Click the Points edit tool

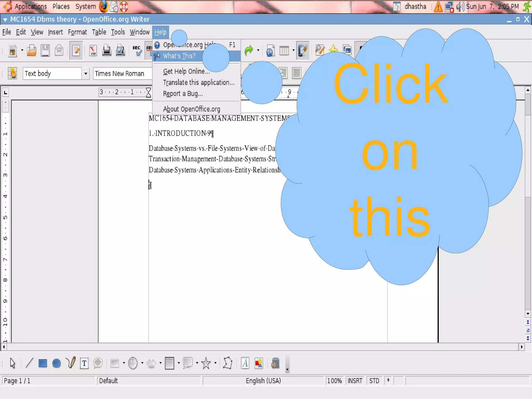tap(228, 363)
